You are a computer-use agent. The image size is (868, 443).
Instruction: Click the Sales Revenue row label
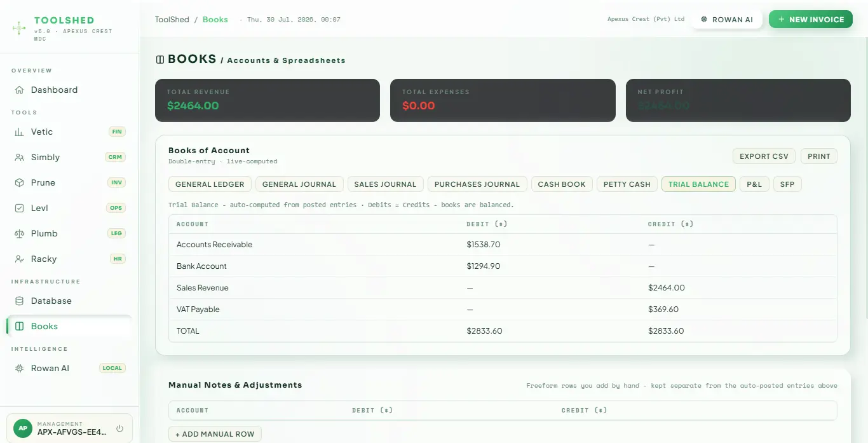203,288
